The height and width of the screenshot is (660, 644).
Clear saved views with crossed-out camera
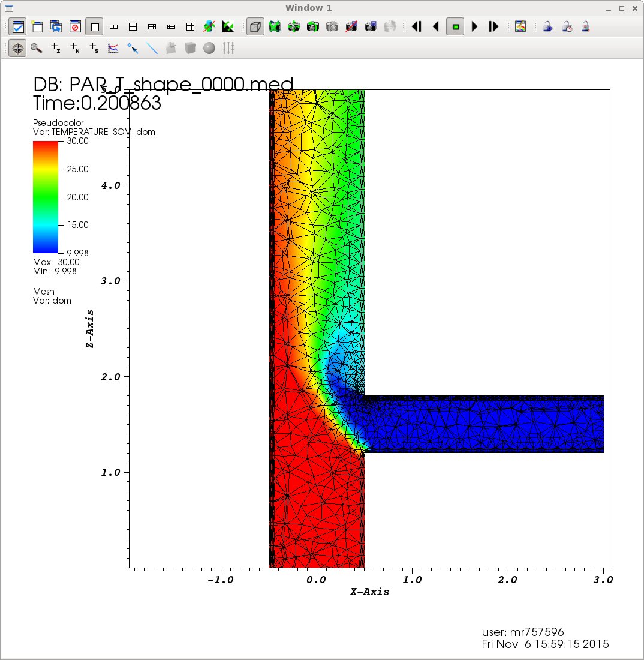pyautogui.click(x=351, y=27)
